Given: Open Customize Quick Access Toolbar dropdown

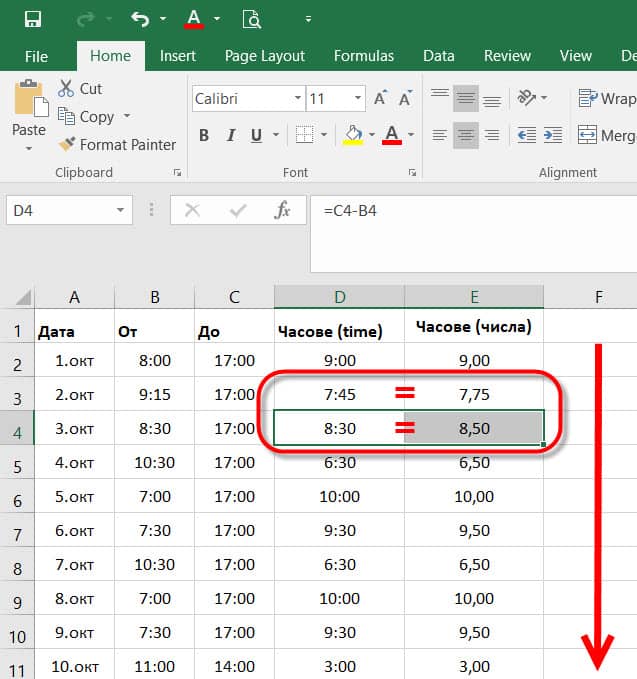Looking at the screenshot, I should coord(308,19).
